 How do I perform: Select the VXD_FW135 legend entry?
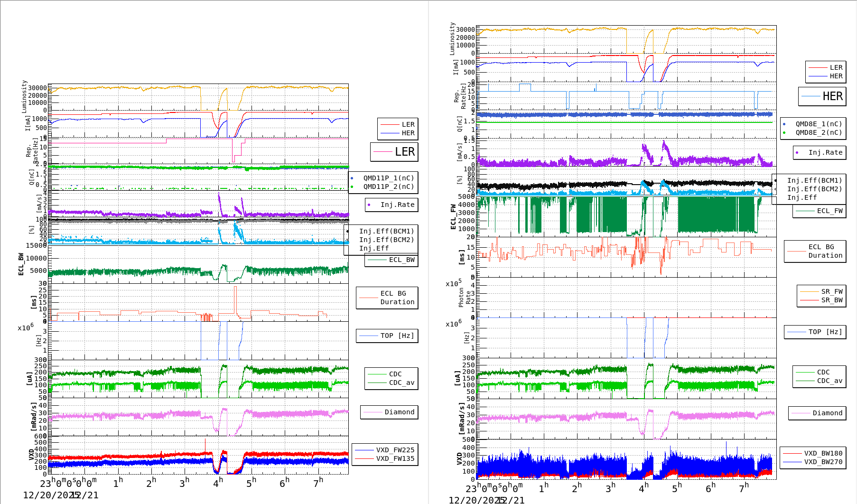pyautogui.click(x=395, y=458)
